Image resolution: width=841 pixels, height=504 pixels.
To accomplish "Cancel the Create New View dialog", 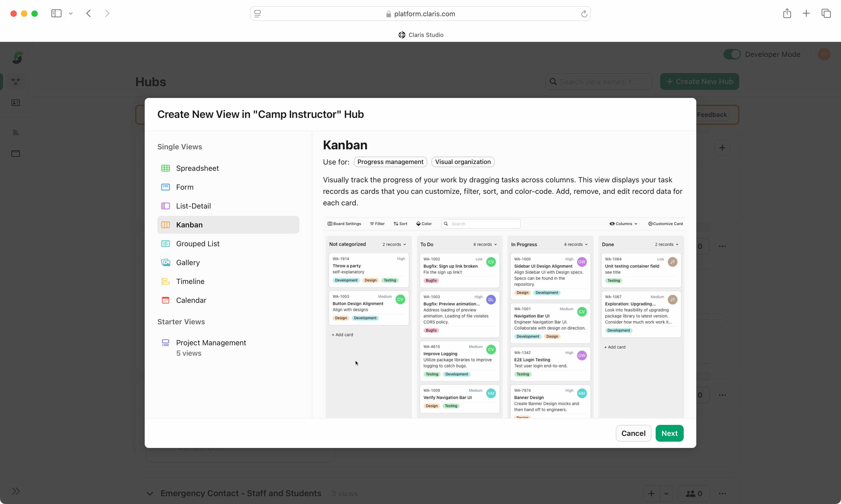I will point(633,433).
